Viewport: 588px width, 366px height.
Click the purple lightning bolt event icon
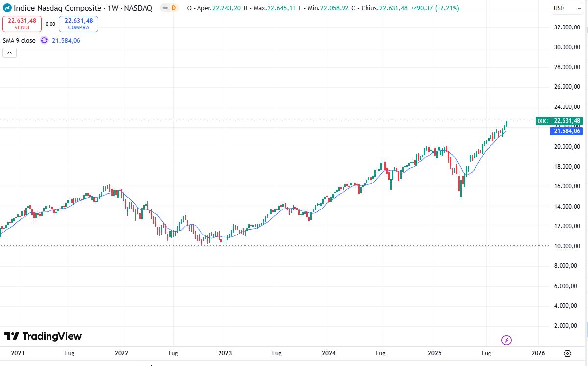[507, 340]
